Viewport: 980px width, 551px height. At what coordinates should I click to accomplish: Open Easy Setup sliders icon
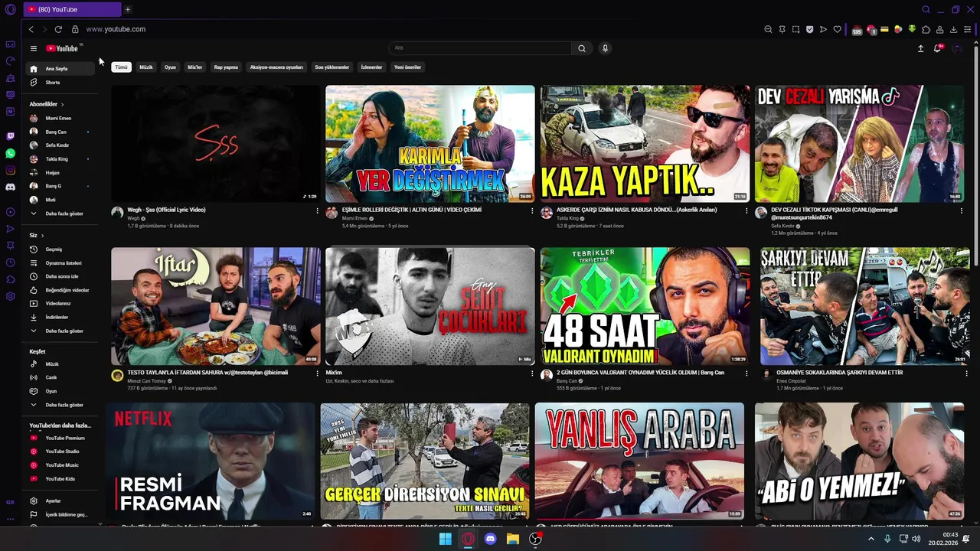968,29
